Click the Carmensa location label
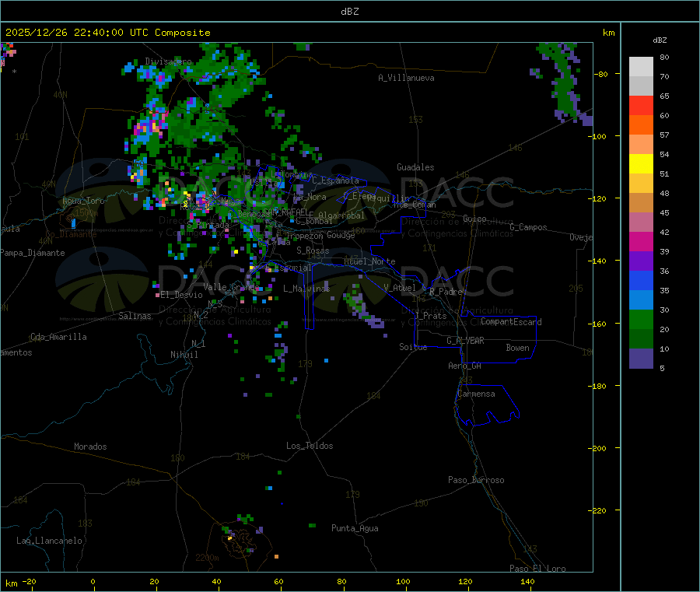700x592 pixels. (x=476, y=394)
